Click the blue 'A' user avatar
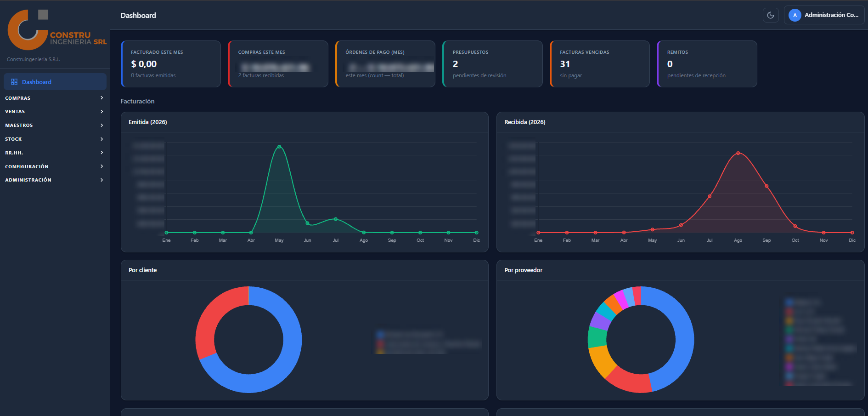The image size is (868, 416). pos(795,15)
